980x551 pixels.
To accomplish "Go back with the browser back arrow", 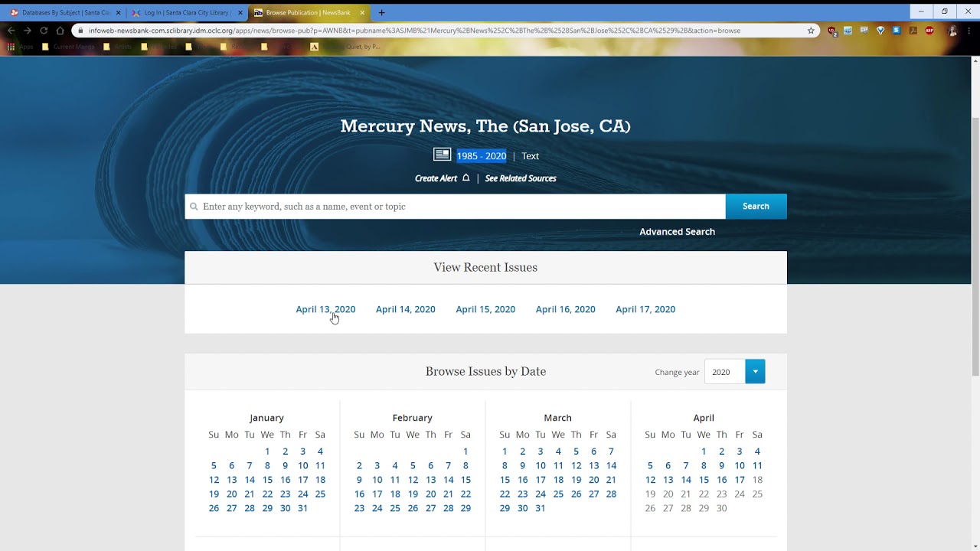I will (11, 31).
